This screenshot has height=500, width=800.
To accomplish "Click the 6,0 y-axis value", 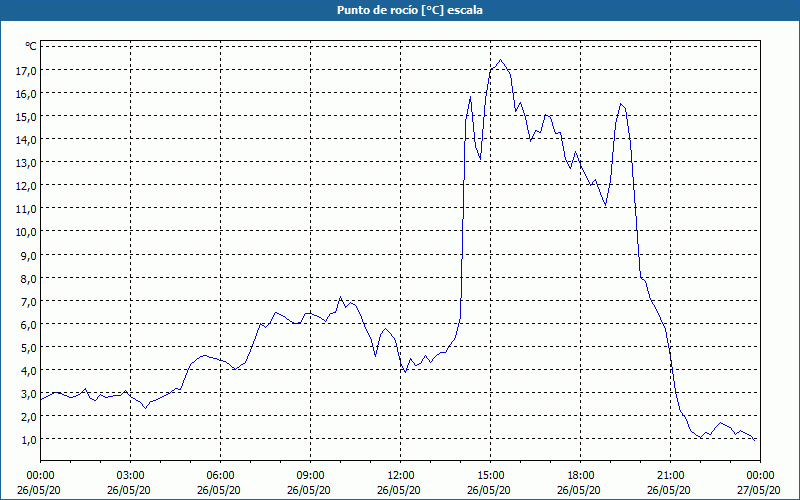I will click(x=29, y=325).
